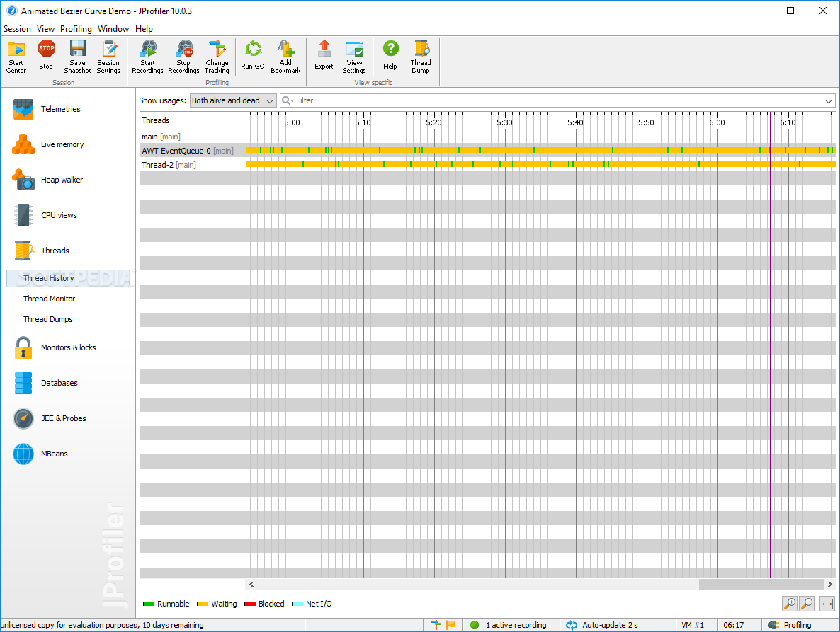The image size is (840, 632).
Task: Click the Runnable green legend swatch
Action: (x=149, y=604)
